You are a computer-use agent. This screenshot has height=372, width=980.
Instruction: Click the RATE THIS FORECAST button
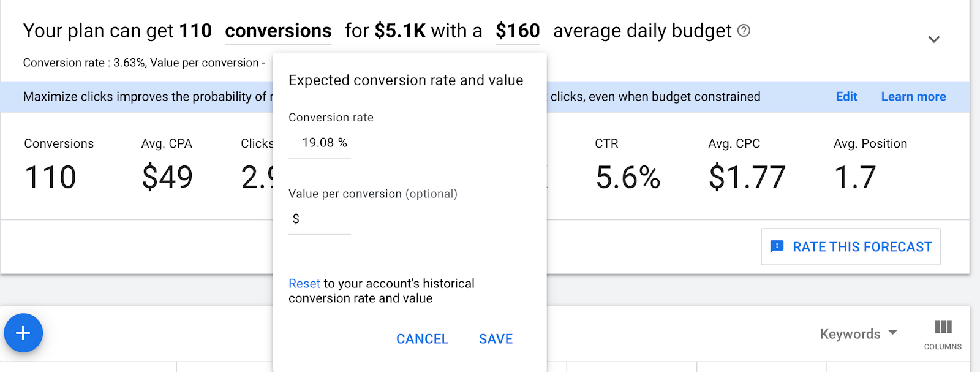tap(851, 246)
